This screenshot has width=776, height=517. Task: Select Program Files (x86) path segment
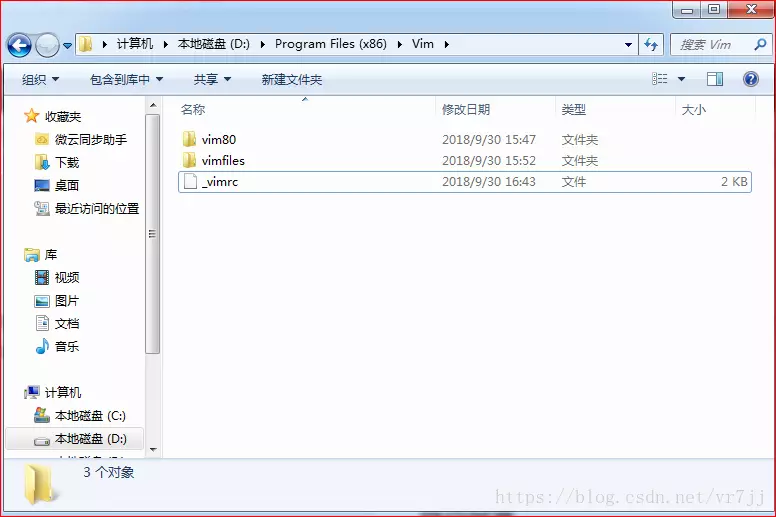tap(331, 44)
